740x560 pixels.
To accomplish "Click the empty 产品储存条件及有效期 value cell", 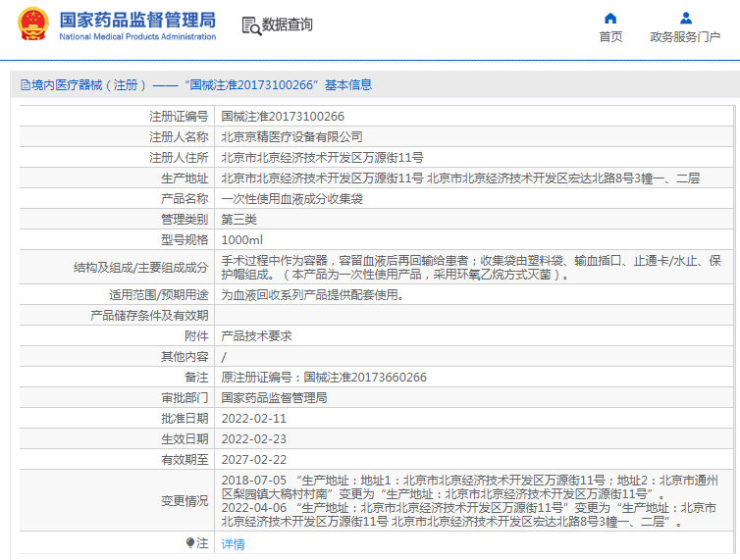I will (474, 316).
